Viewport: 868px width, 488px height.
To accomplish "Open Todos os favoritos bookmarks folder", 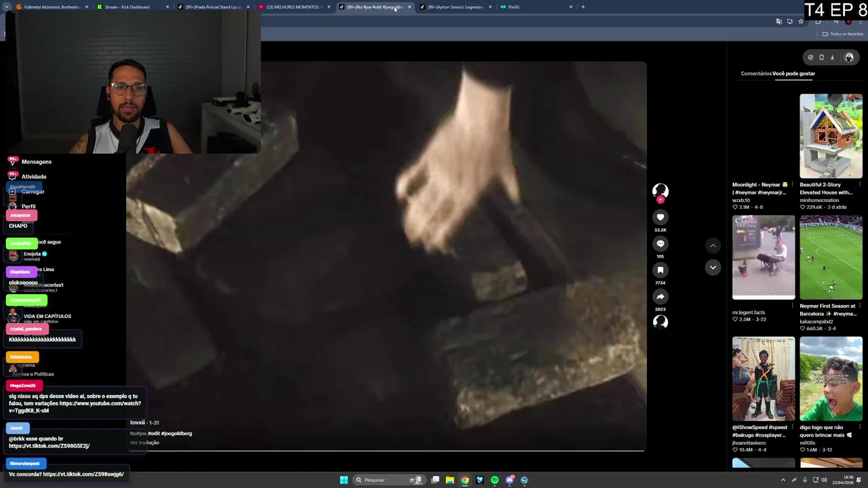I will click(x=843, y=34).
